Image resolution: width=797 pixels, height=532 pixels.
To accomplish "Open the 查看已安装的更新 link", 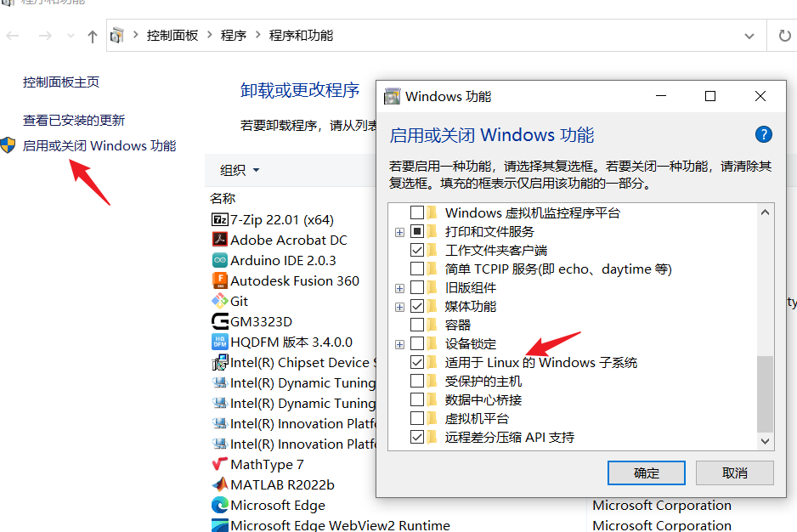I will [x=74, y=120].
